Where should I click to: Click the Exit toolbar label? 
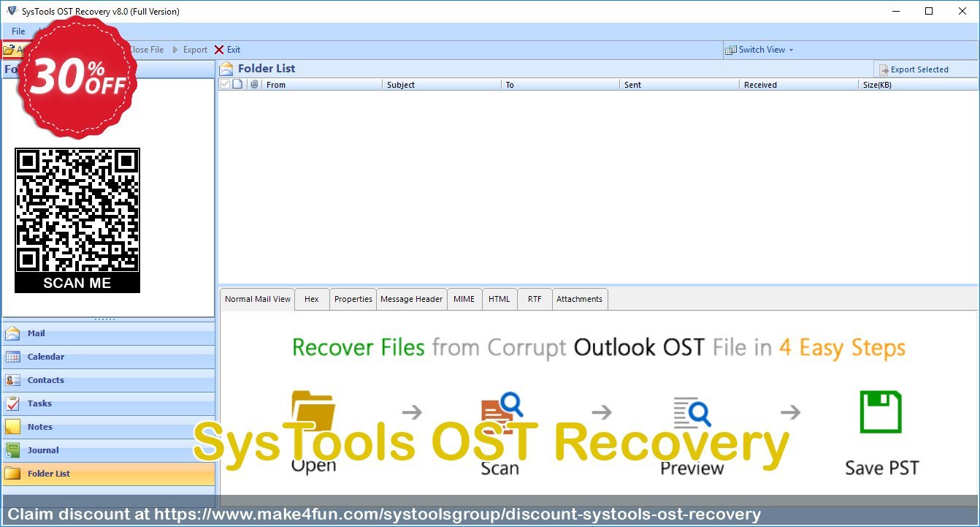tap(234, 50)
